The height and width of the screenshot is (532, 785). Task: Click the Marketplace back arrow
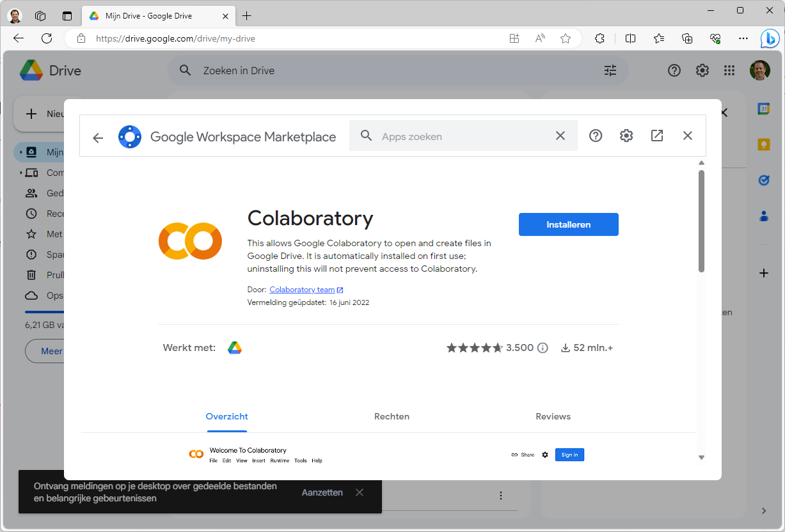click(98, 137)
